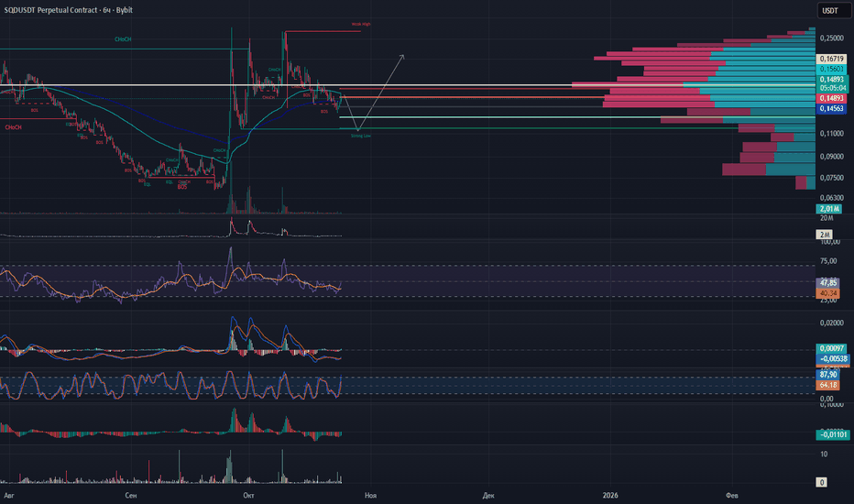Click the 0,09000 price scale label
The height and width of the screenshot is (504, 854).
832,157
